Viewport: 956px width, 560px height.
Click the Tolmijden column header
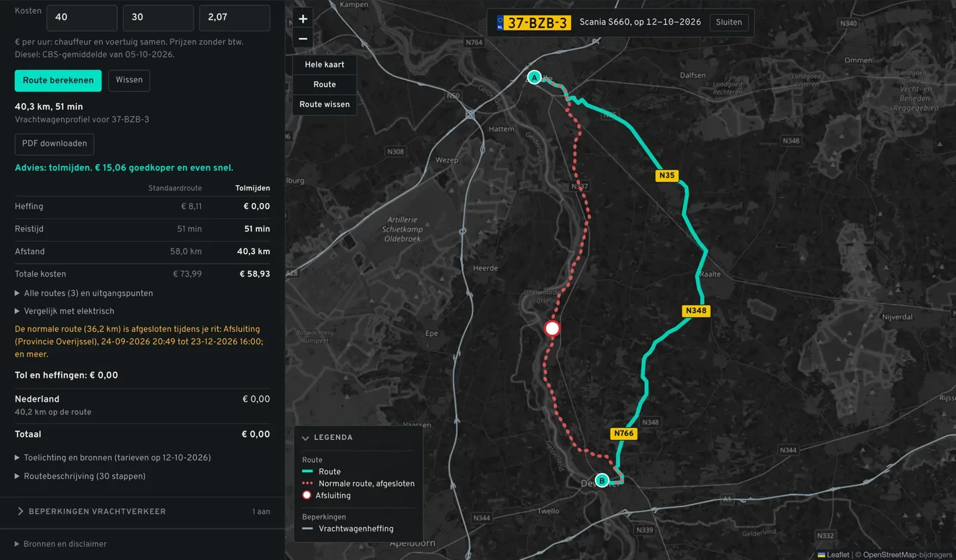(253, 188)
